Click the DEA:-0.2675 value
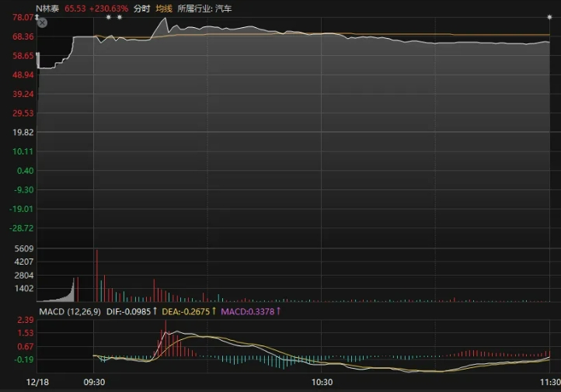Image resolution: width=561 pixels, height=392 pixels. (x=186, y=311)
